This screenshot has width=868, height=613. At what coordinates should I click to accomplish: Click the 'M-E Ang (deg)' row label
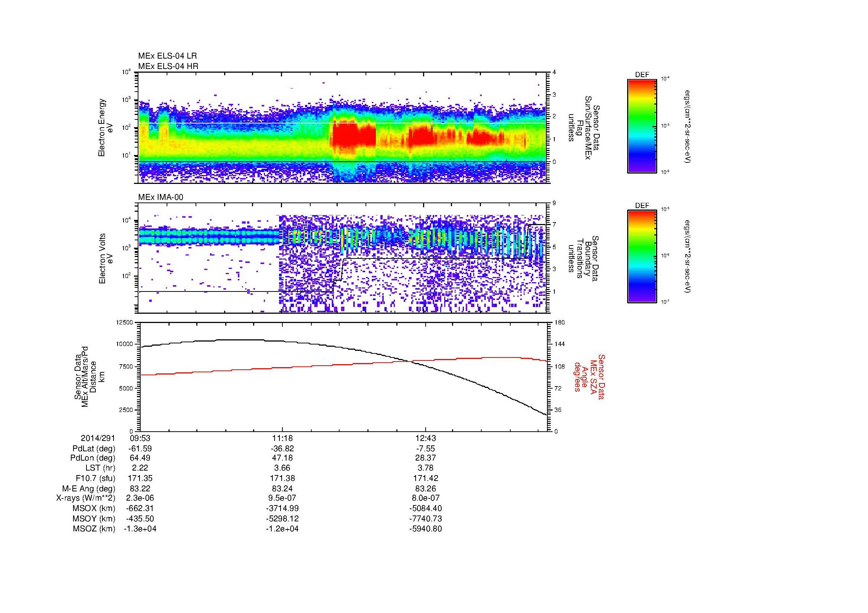[x=89, y=489]
